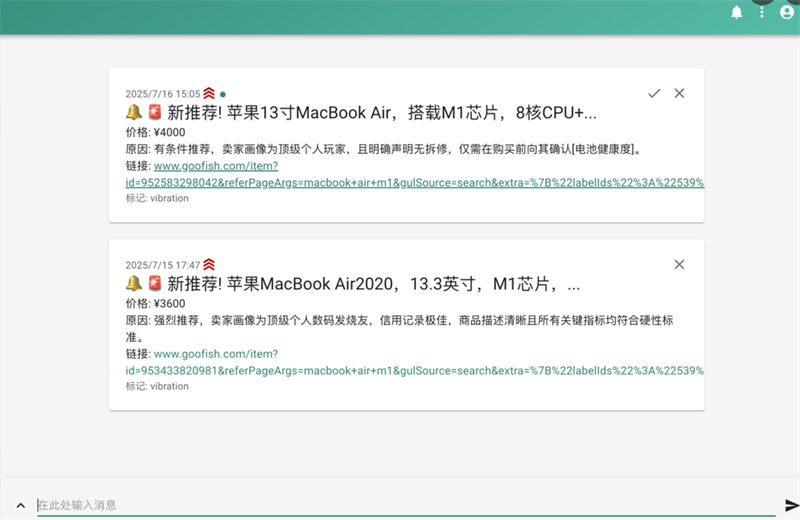Open the three-dot more options menu
The height and width of the screenshot is (520, 800).
(x=762, y=12)
